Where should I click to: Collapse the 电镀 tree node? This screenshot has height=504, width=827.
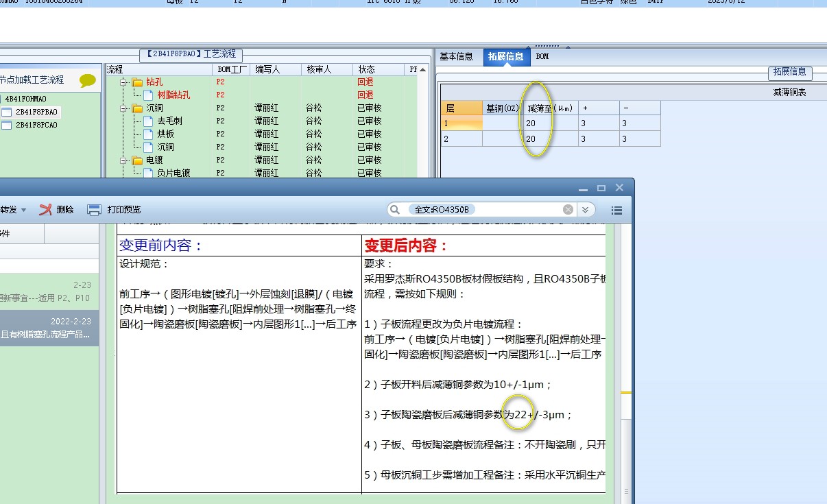click(x=125, y=160)
